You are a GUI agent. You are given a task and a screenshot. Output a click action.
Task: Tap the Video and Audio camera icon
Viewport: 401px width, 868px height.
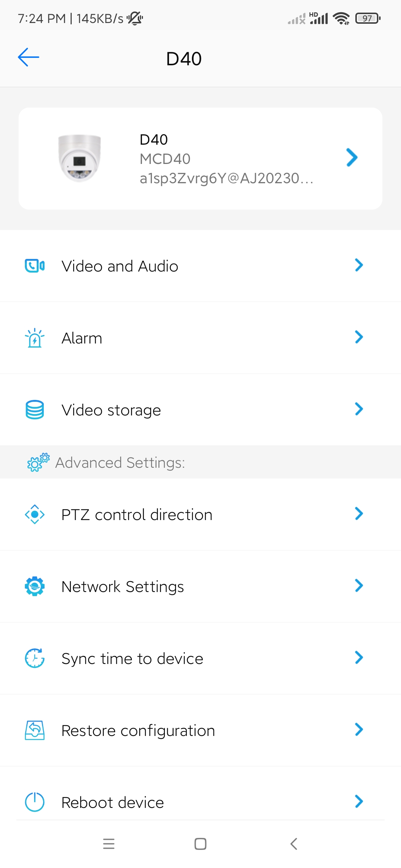coord(35,266)
